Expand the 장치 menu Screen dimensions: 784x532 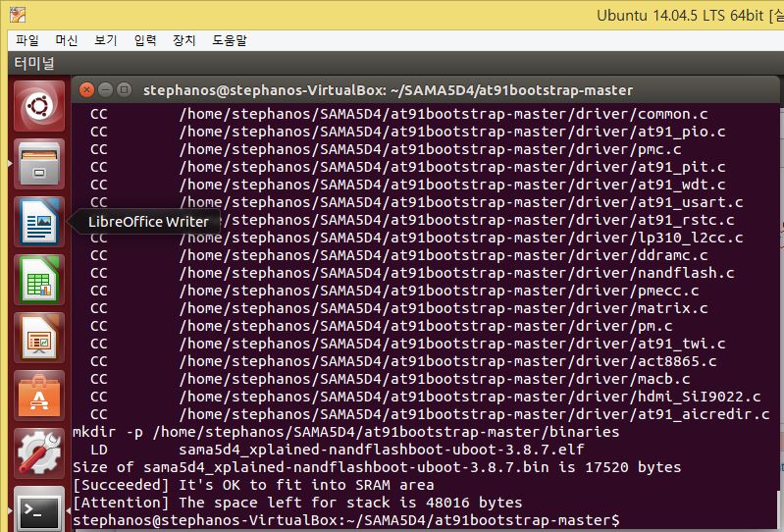[184, 40]
